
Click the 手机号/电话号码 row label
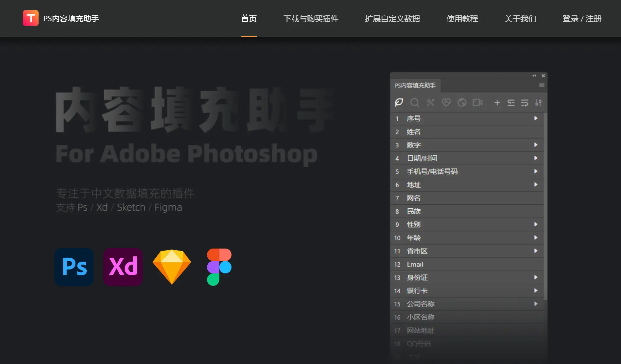(432, 171)
